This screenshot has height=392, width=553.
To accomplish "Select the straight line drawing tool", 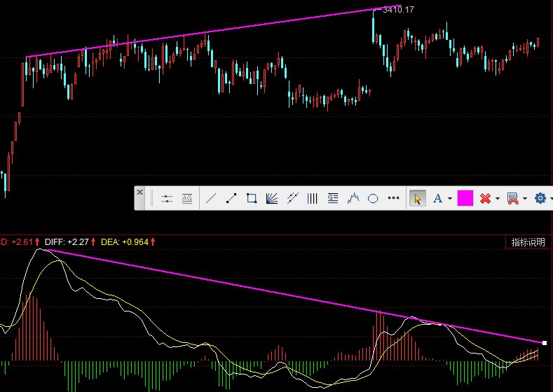I will click(x=210, y=199).
